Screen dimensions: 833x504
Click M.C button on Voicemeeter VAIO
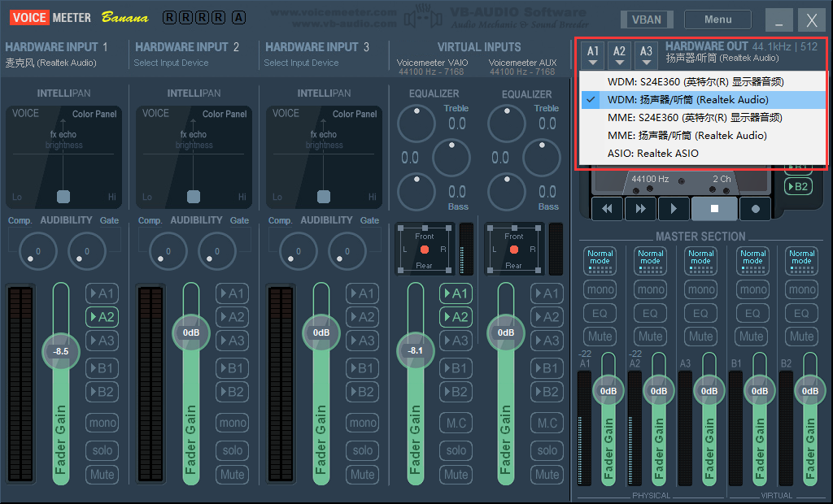456,423
